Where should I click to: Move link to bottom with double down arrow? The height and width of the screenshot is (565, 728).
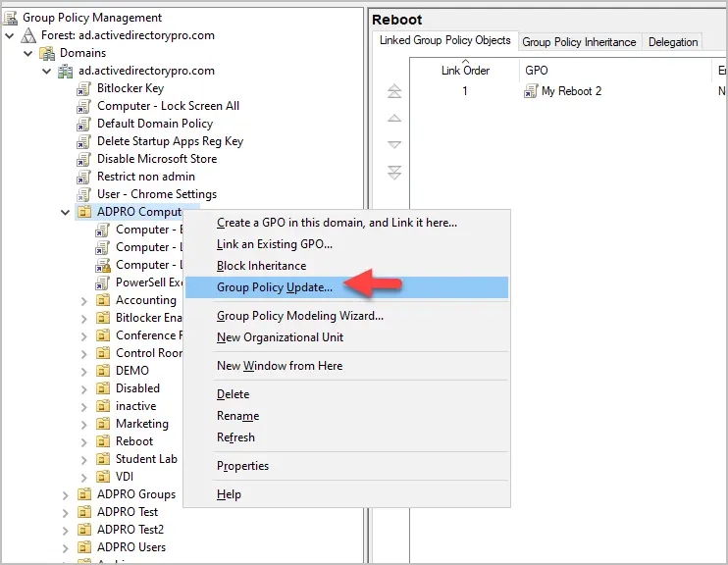coord(394,173)
